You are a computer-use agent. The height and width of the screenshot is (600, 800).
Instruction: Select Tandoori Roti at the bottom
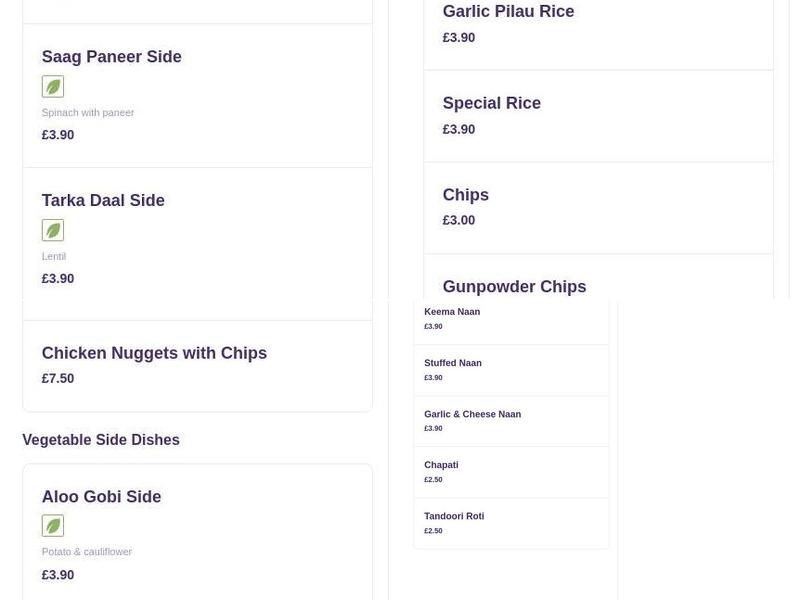[x=454, y=516]
